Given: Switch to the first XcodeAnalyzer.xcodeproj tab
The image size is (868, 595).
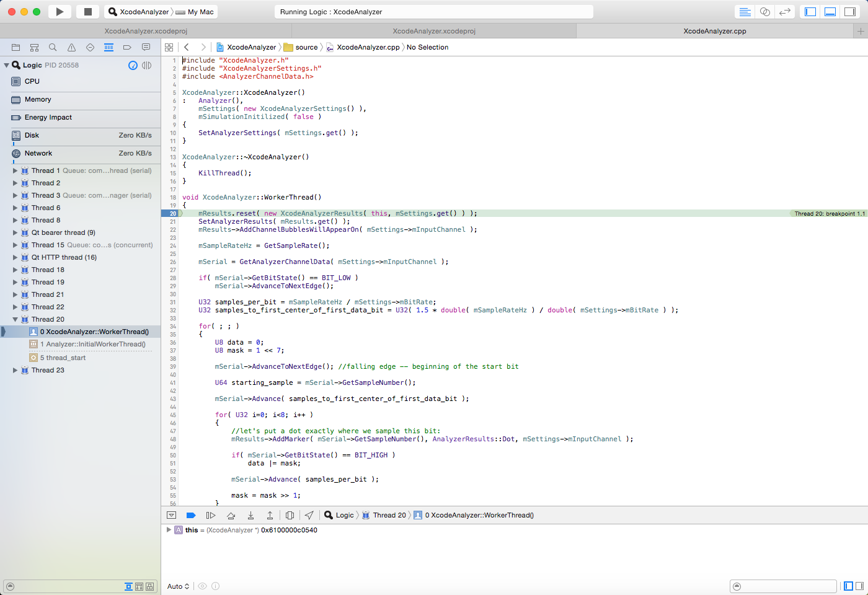Looking at the screenshot, I should 146,31.
